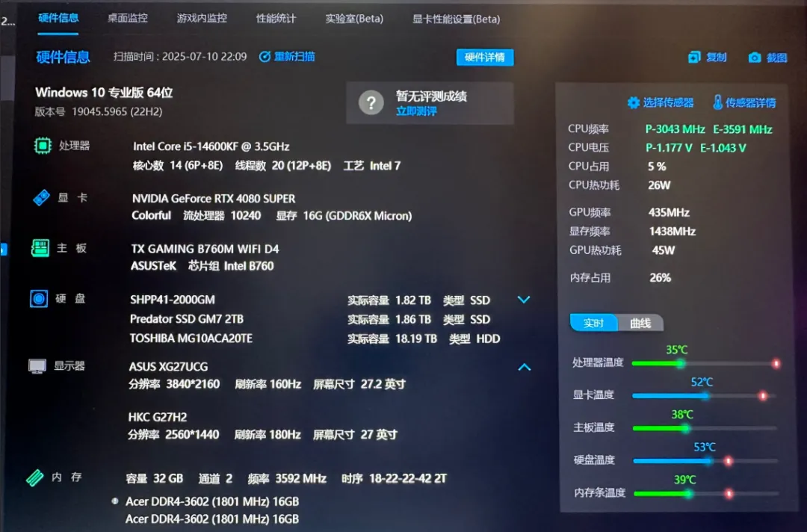Click the copy icon beside 复制

point(694,57)
